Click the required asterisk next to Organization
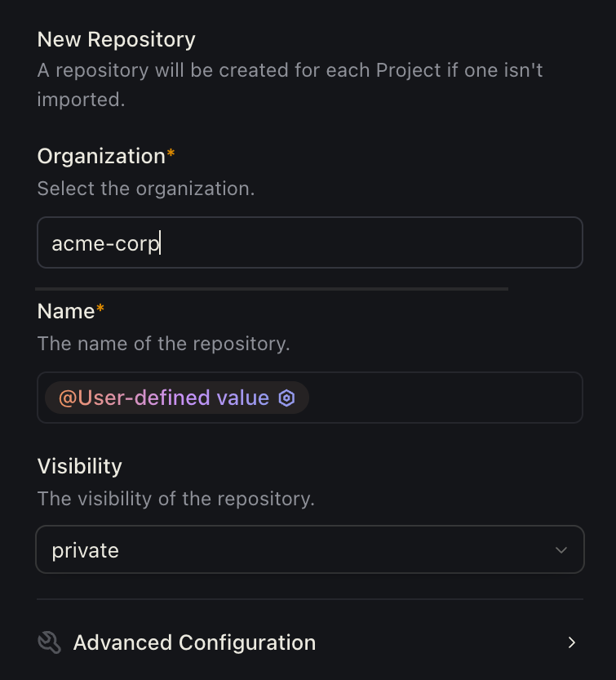The height and width of the screenshot is (680, 616). [171, 154]
